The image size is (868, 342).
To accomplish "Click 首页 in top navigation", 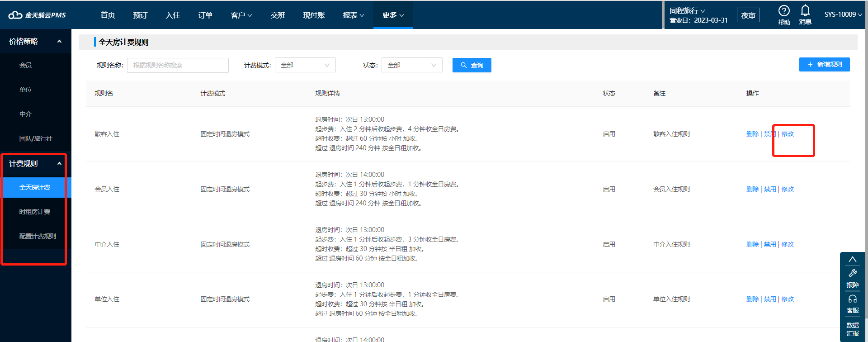I will (108, 15).
